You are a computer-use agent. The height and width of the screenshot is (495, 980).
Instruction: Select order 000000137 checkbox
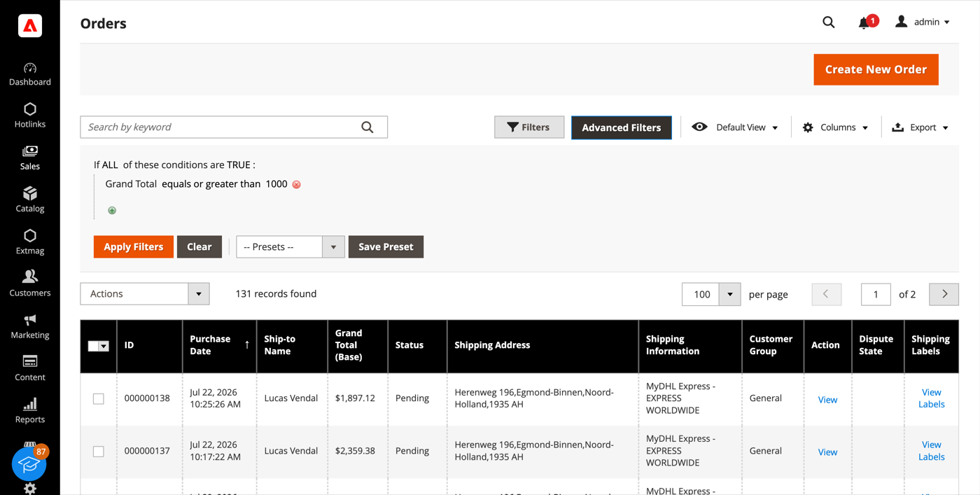[99, 452]
